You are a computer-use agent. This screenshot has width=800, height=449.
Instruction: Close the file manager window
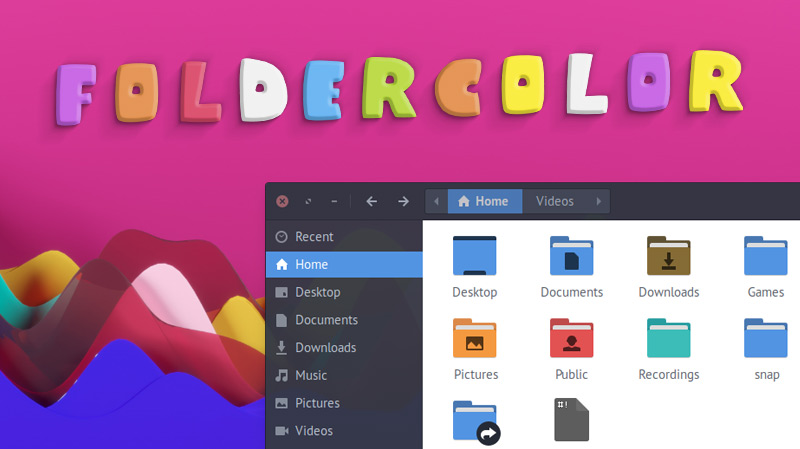[x=282, y=201]
